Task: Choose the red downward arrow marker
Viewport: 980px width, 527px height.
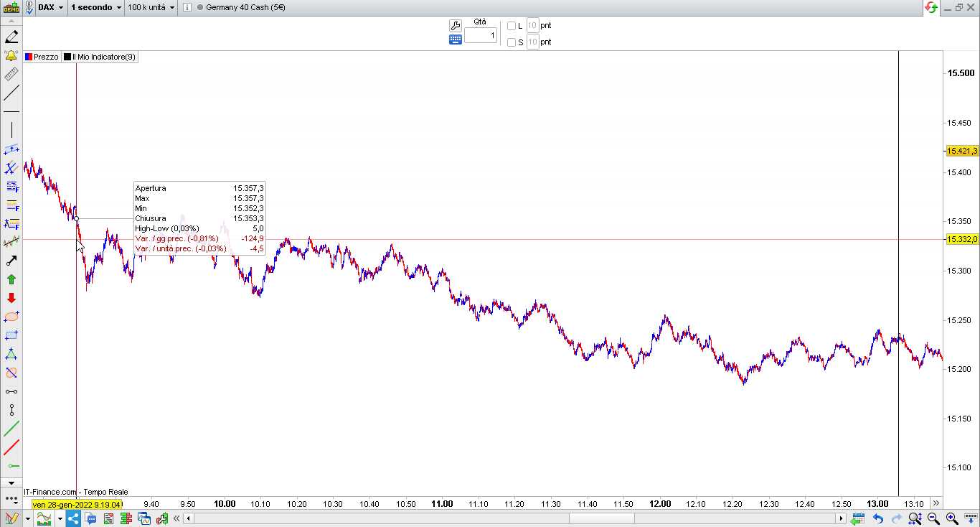Action: [x=11, y=298]
